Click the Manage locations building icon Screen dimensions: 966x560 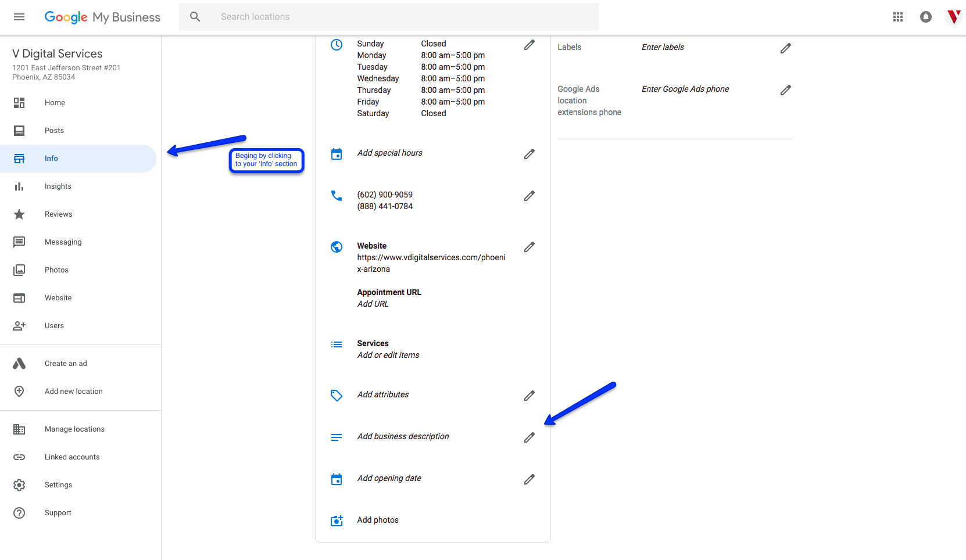click(x=19, y=429)
